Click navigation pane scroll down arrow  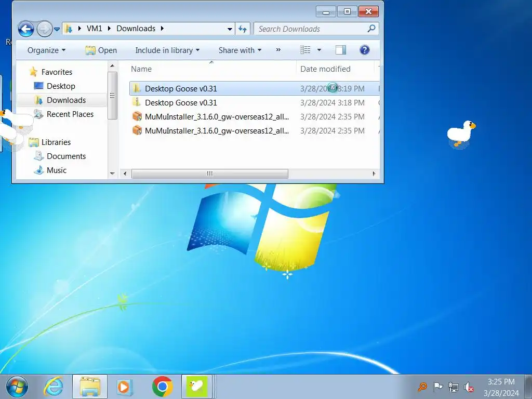112,174
